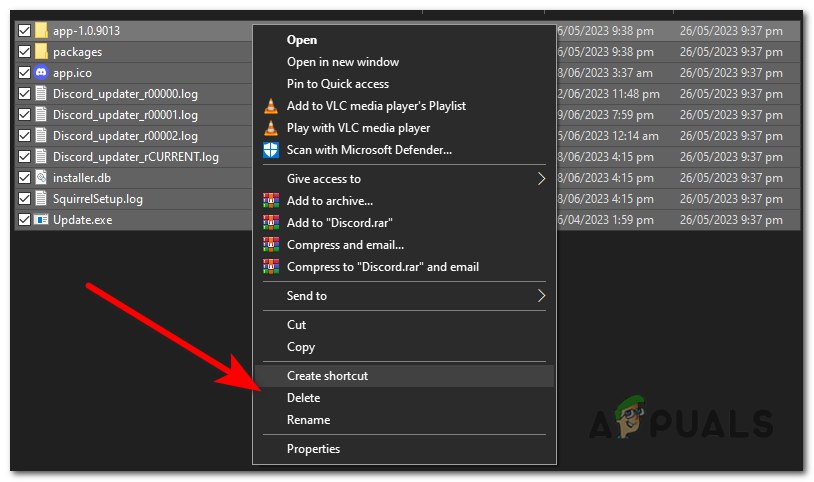Uncheck the Discord_updater_rCURRENT.log checkbox

24,156
